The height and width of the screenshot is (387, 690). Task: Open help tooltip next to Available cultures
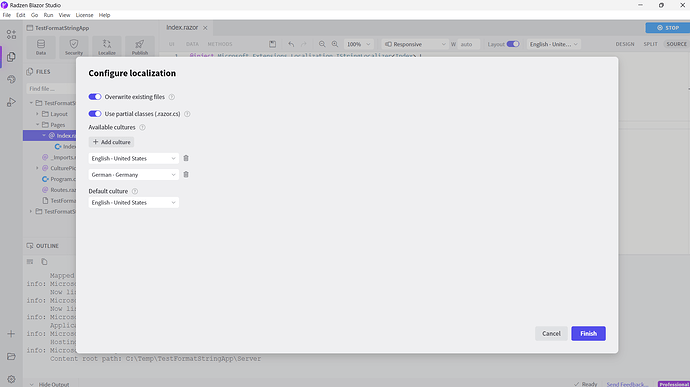click(x=142, y=127)
